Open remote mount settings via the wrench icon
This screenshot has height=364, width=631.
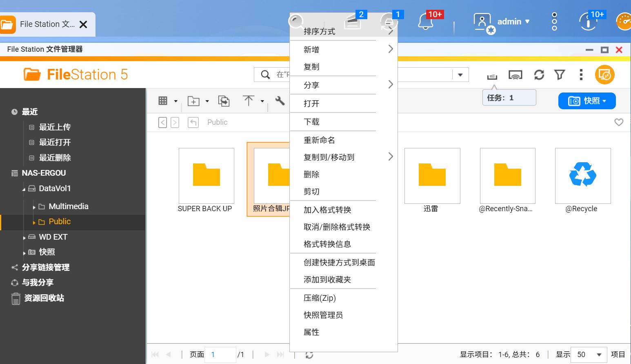click(279, 101)
